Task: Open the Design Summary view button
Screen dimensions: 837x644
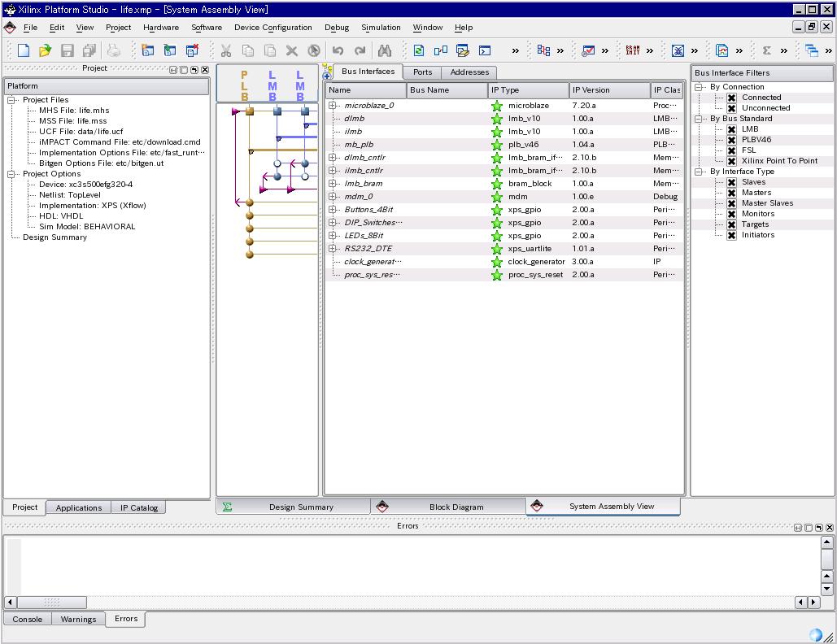Action: point(293,507)
